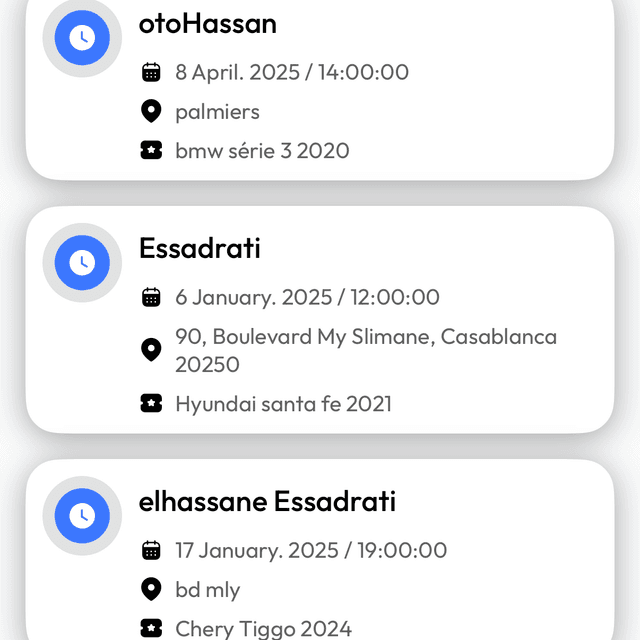Click the clock icon beside Essadrati
This screenshot has height=640, width=640.
click(82, 263)
